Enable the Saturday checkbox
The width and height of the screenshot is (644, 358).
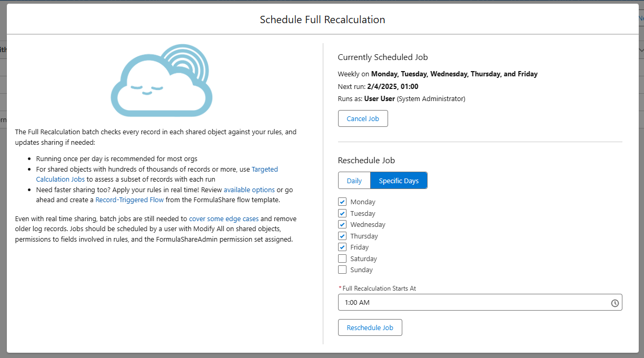click(x=342, y=258)
